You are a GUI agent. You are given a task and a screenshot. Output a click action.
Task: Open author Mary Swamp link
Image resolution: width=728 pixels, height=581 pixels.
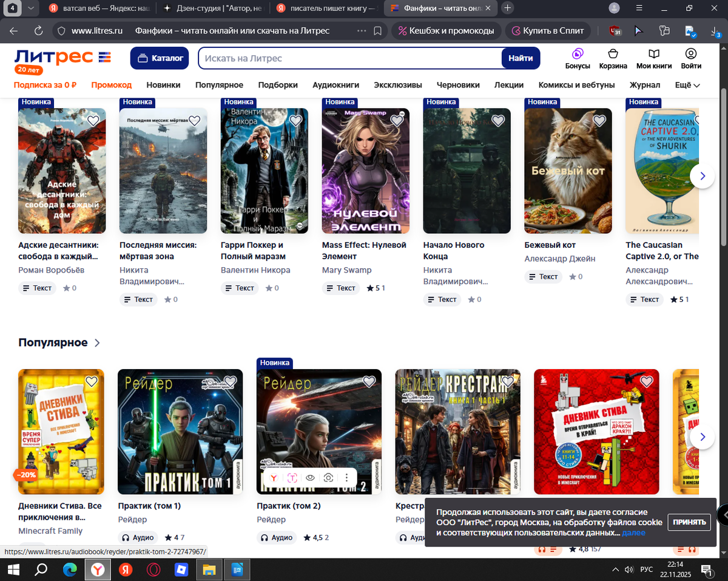[x=347, y=270]
